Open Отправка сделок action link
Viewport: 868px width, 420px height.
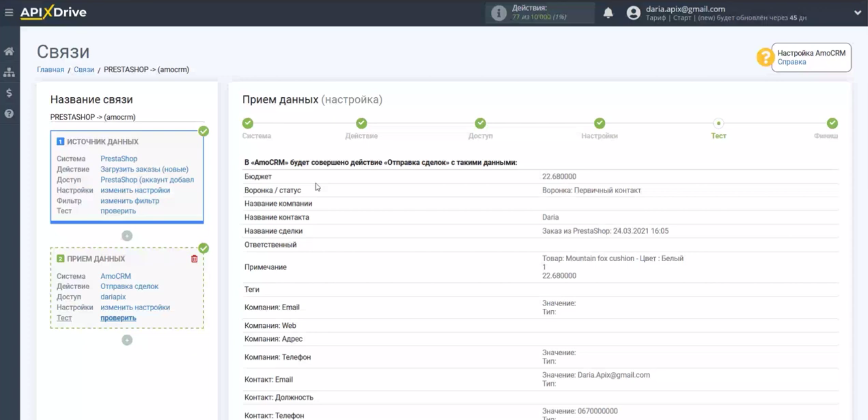pyautogui.click(x=129, y=286)
